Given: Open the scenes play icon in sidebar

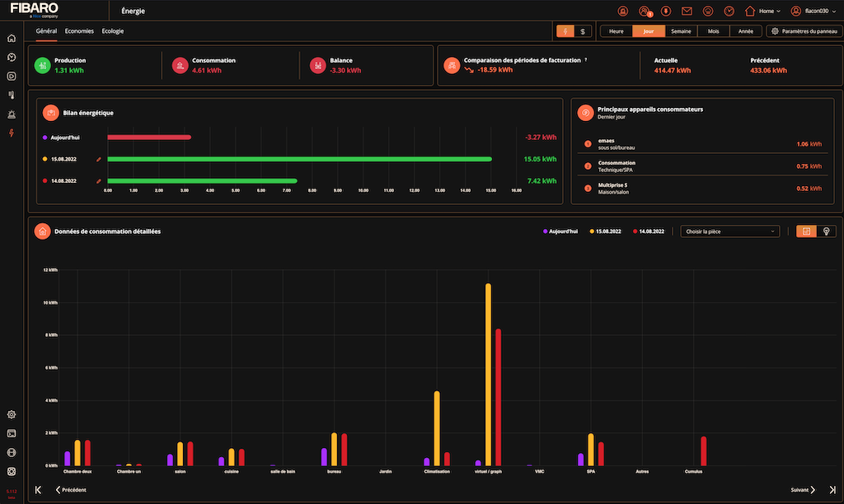Looking at the screenshot, I should pyautogui.click(x=11, y=77).
